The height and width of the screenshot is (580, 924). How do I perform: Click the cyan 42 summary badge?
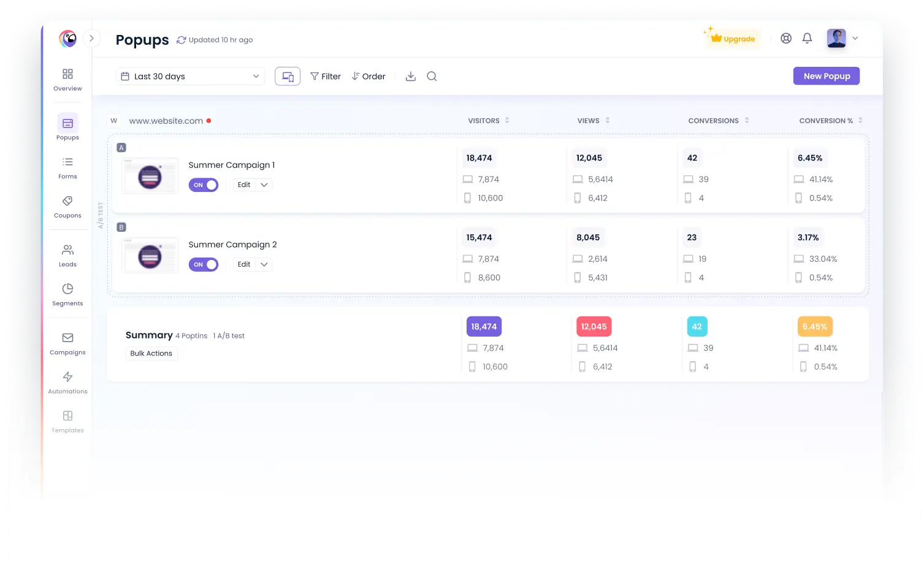(x=697, y=327)
